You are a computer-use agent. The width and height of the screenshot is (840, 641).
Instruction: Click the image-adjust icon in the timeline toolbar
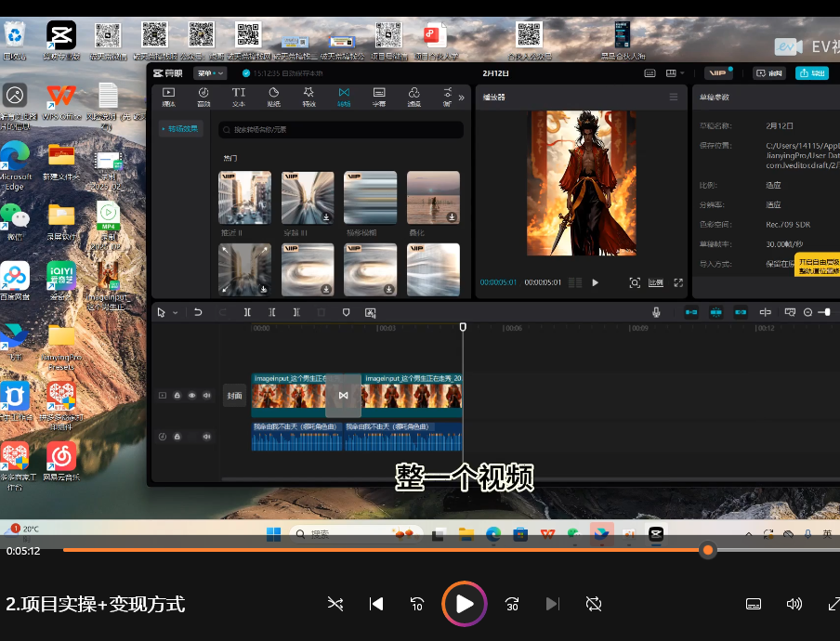click(370, 312)
